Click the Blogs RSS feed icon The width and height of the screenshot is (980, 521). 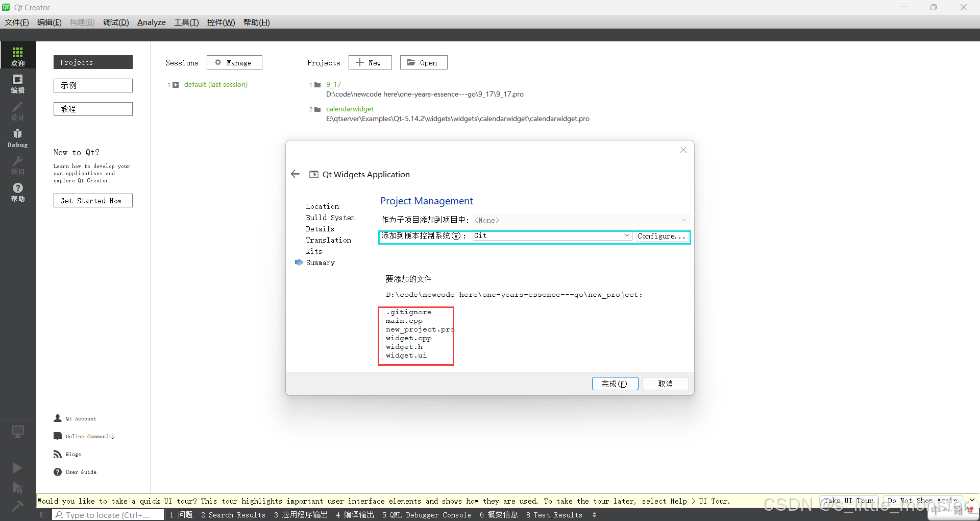58,454
